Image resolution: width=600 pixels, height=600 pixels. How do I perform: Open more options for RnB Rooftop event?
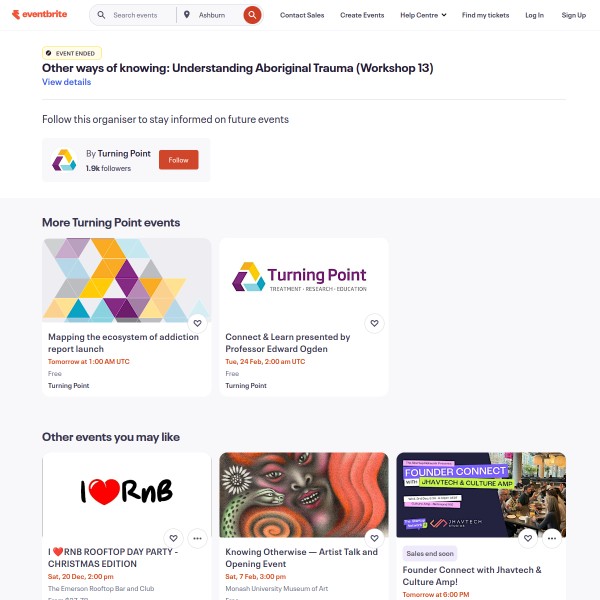197,538
